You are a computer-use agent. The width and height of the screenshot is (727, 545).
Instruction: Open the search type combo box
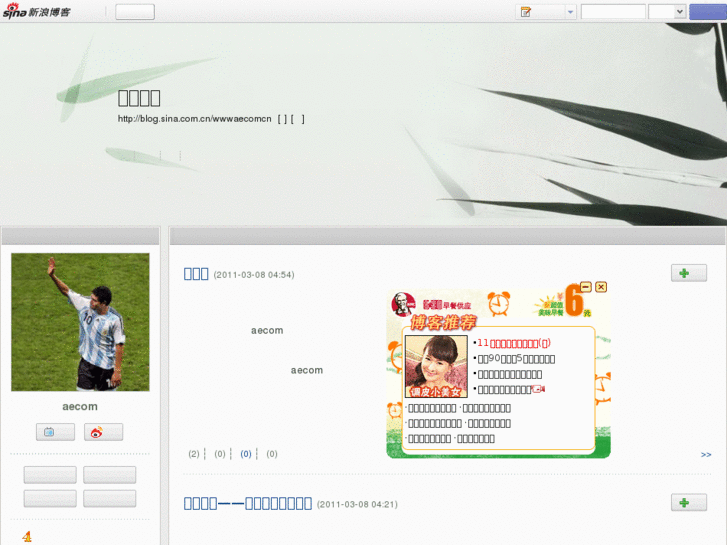pos(667,12)
